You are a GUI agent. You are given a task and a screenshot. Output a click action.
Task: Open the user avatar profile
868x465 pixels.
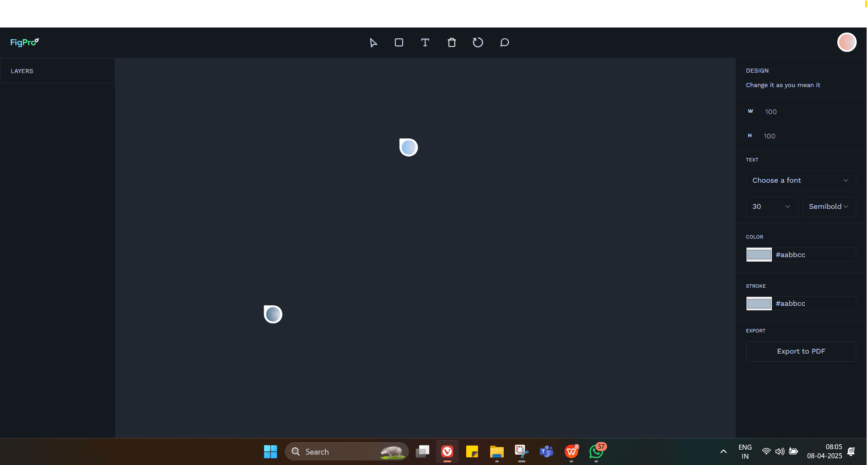[846, 42]
